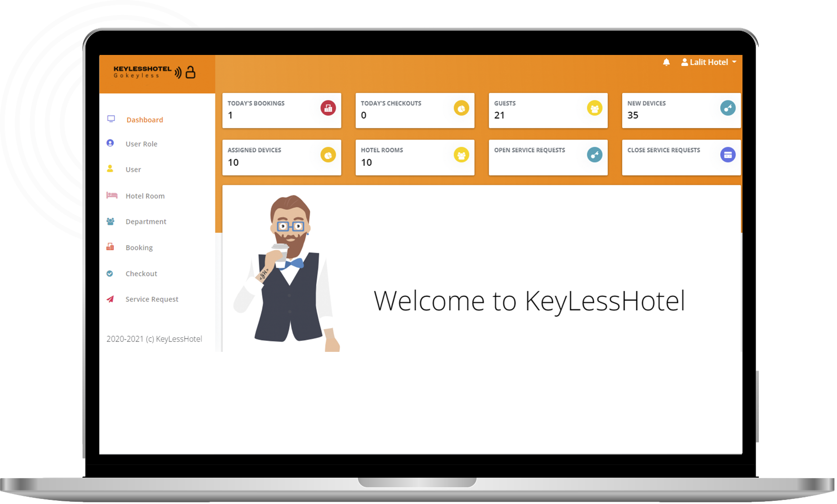Click the Today's Bookings red circle icon
The image size is (837, 504).
pos(329,109)
